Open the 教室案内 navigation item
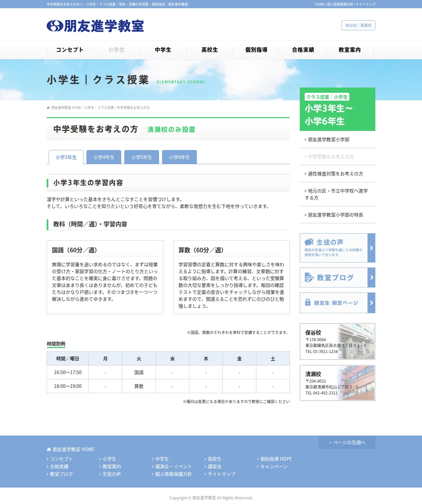Viewport: 422px width, 504px height. pyautogui.click(x=350, y=50)
